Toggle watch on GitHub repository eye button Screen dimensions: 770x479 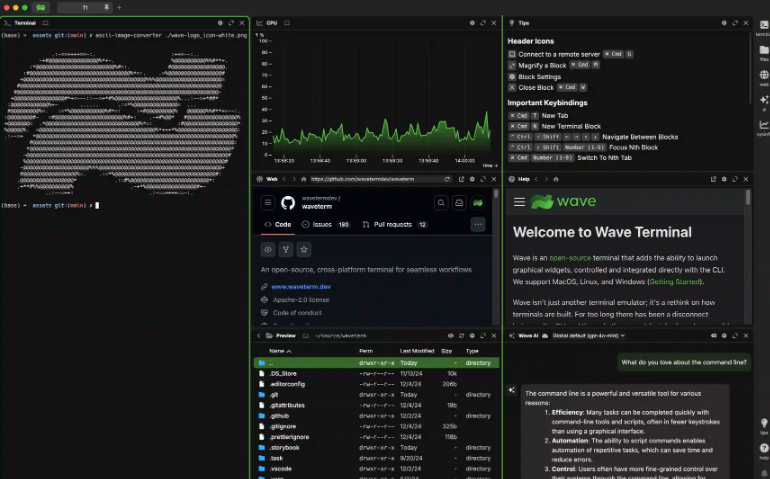tap(268, 250)
